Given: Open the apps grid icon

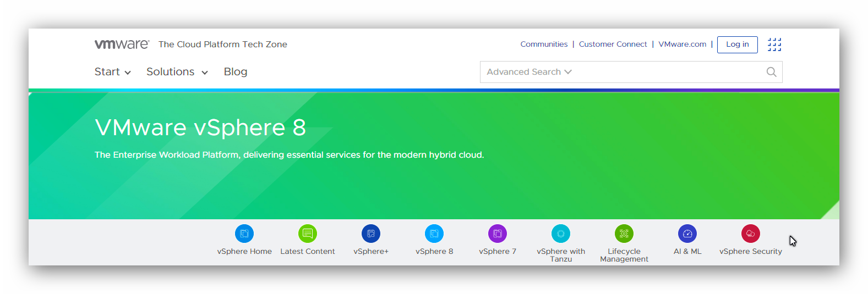Looking at the screenshot, I should [x=774, y=45].
